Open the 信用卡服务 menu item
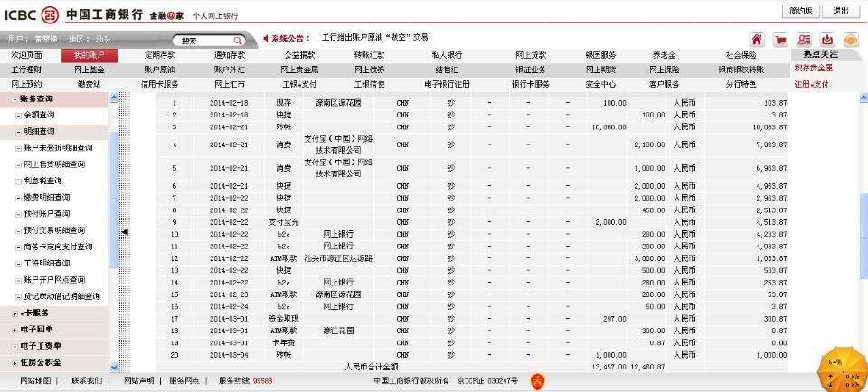This screenshot has width=868, height=392. click(x=160, y=85)
